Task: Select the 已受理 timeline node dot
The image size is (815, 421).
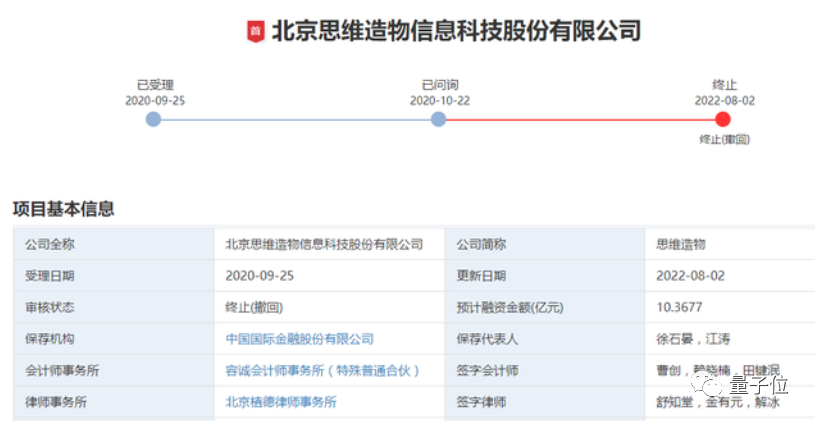Action: (x=153, y=120)
